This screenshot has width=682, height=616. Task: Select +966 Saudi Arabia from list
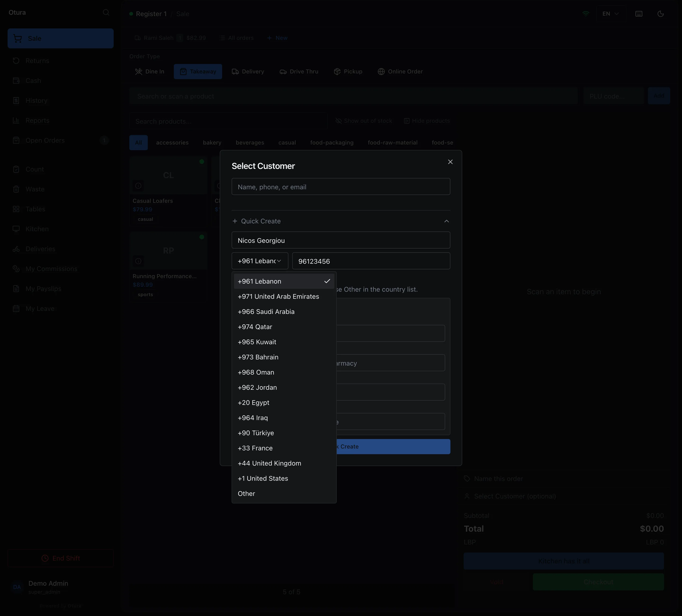coord(284,312)
